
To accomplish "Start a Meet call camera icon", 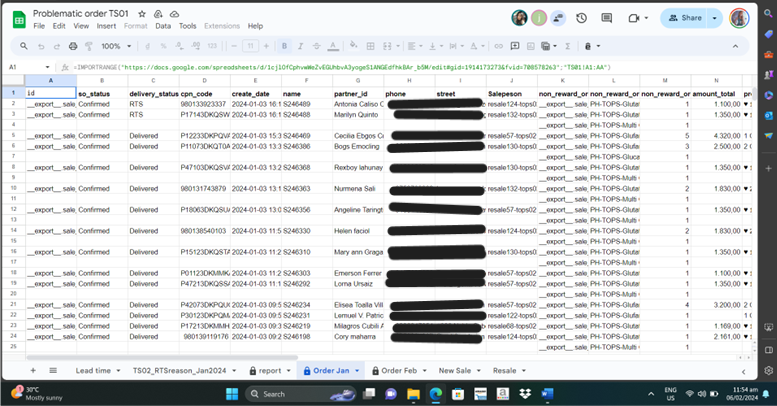I will 633,18.
